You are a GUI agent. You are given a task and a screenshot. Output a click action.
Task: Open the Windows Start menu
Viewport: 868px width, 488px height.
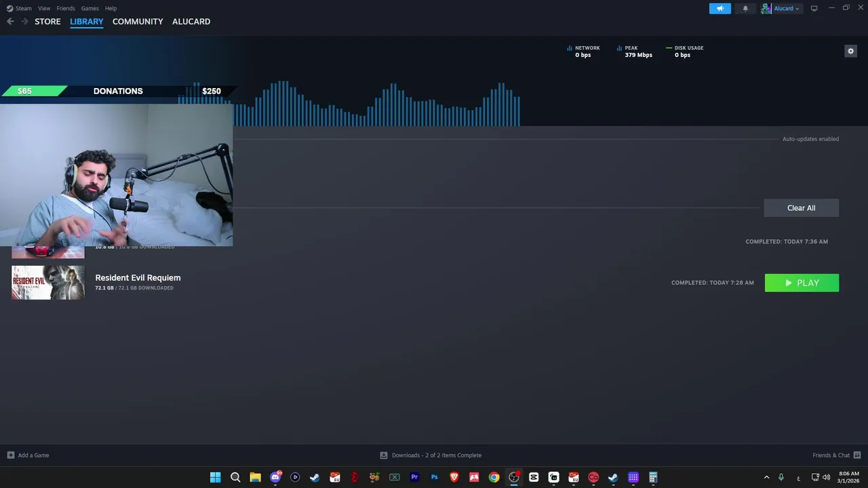215,477
